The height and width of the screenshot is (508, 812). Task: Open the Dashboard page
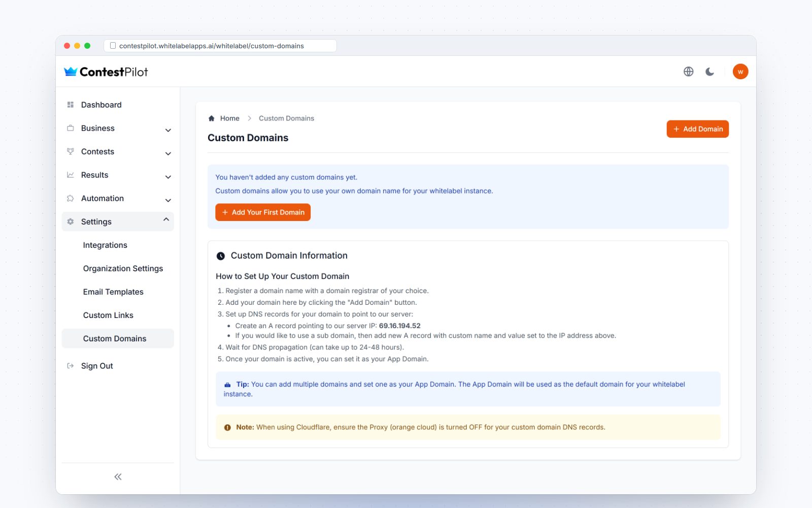pos(118,105)
